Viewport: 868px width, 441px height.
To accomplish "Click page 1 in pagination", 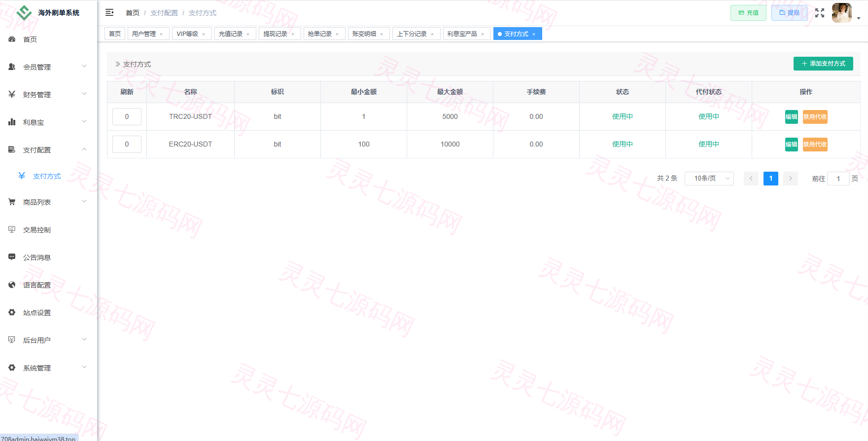I will pos(771,179).
